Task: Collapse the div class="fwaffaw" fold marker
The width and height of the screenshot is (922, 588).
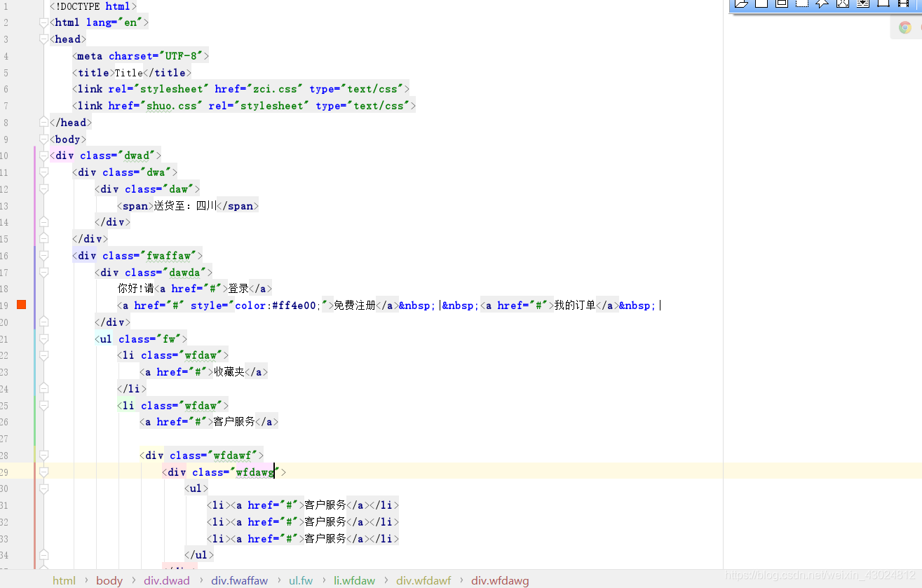Action: coord(44,256)
